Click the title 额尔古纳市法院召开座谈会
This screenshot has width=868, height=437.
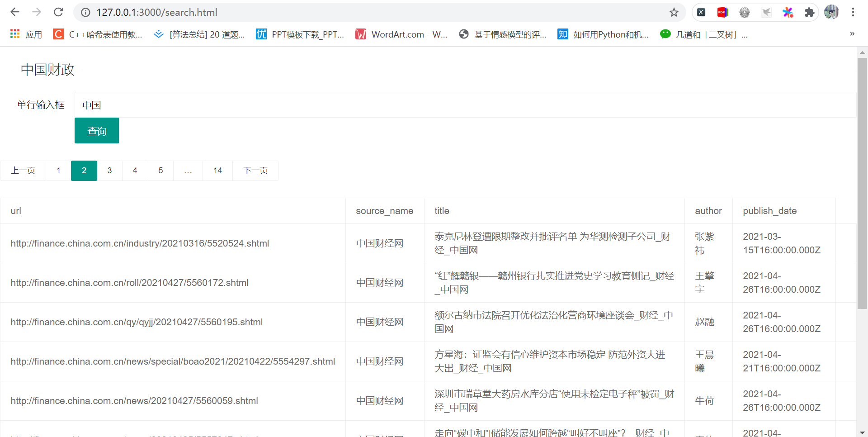pos(554,322)
